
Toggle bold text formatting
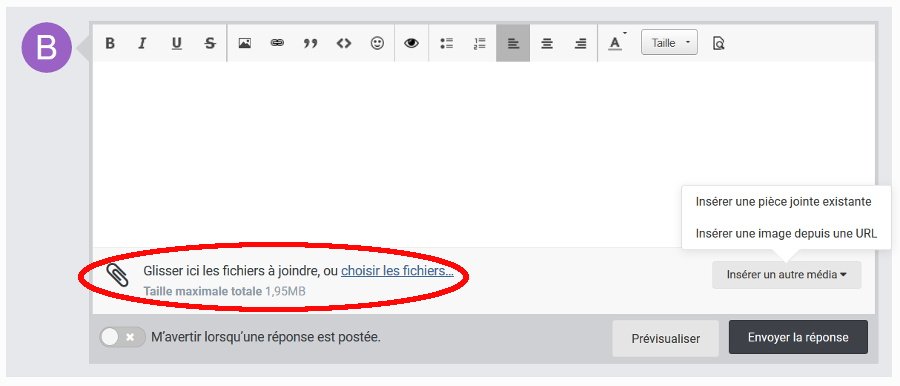(x=110, y=43)
